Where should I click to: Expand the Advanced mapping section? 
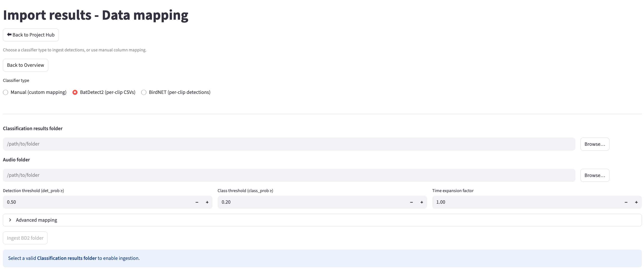point(36,220)
